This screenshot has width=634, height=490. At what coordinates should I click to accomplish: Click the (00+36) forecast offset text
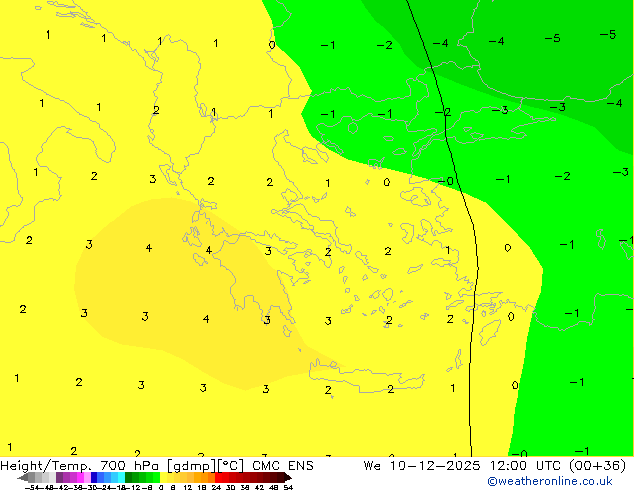(597, 466)
